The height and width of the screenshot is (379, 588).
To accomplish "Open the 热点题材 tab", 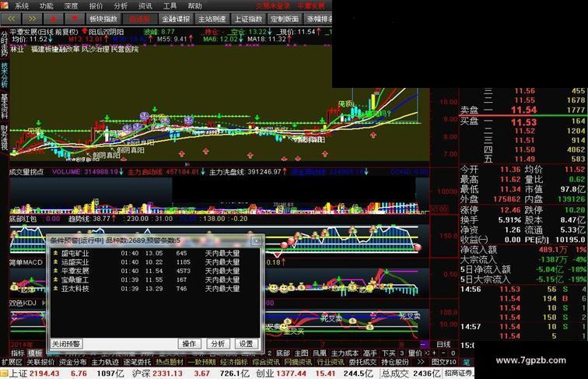I will (170, 362).
